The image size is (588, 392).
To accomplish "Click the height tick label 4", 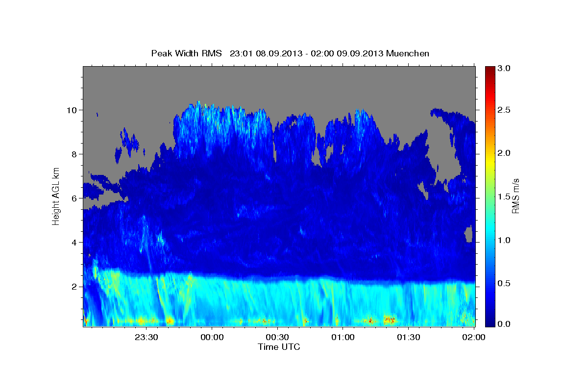I will point(73,242).
